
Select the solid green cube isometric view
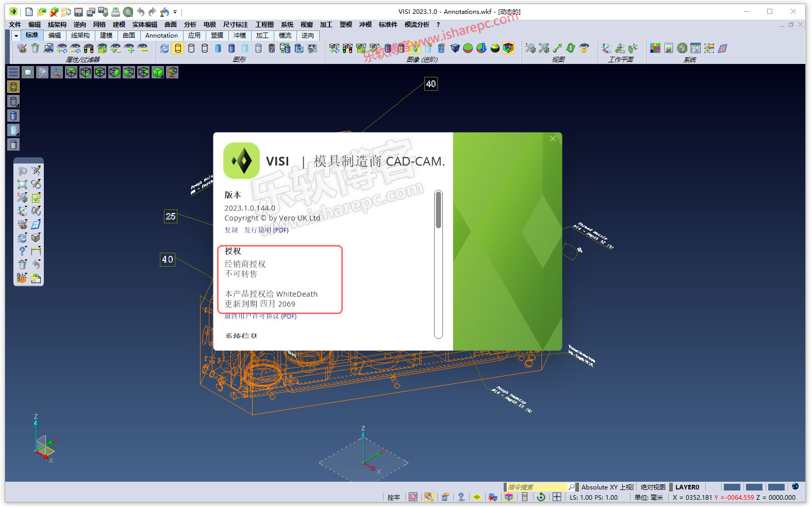pos(158,72)
